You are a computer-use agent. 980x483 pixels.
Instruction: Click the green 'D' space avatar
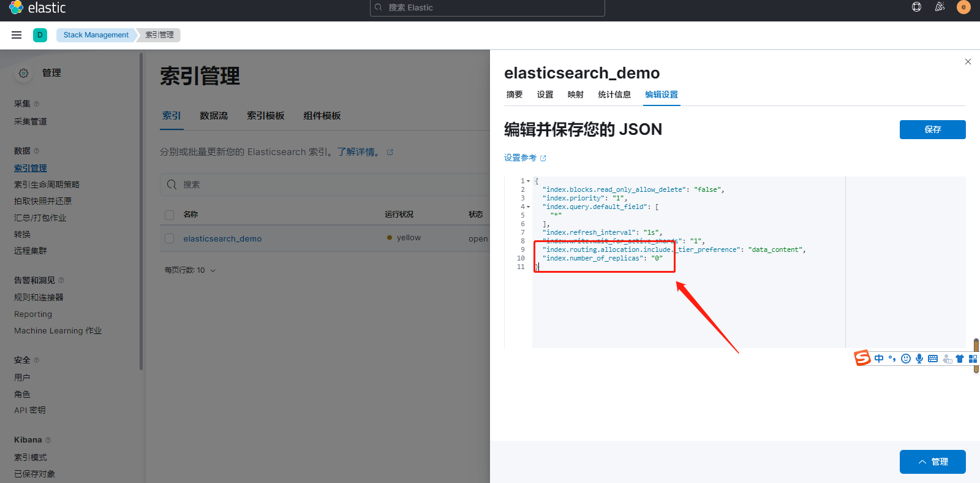tap(40, 35)
